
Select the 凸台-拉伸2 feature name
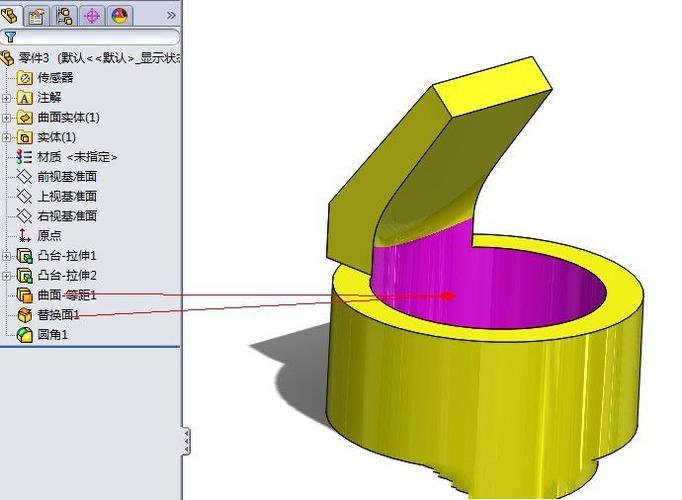click(x=67, y=275)
